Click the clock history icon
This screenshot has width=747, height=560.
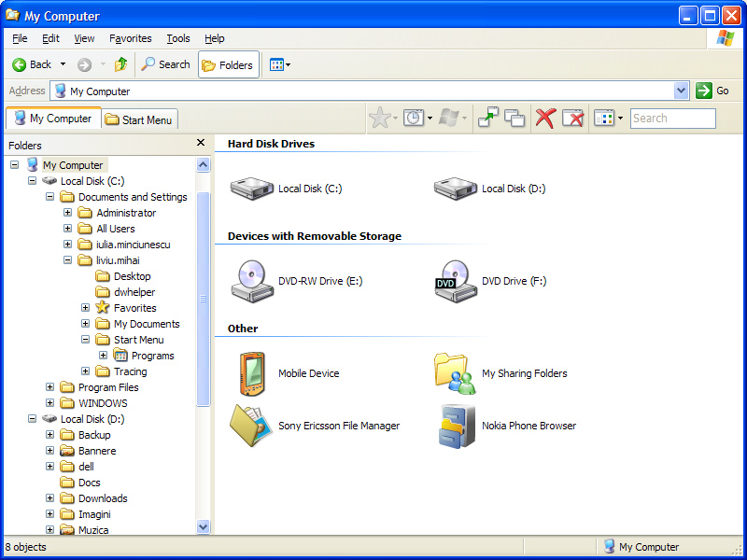click(x=414, y=118)
